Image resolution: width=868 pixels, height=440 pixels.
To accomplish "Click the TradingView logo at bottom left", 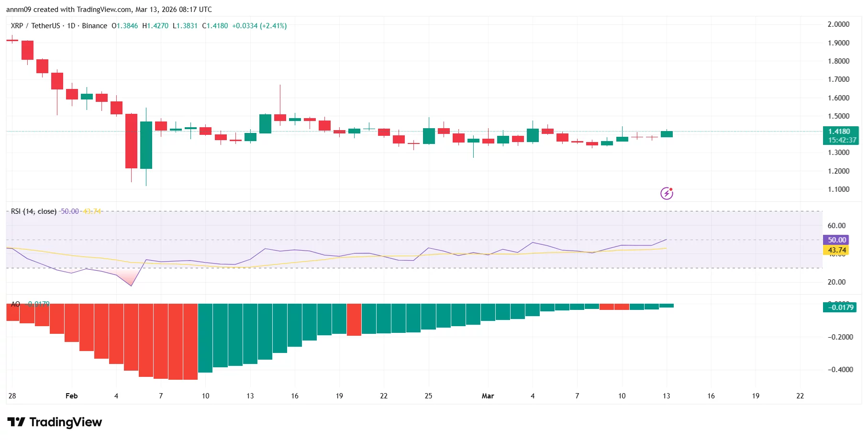I will click(x=55, y=422).
